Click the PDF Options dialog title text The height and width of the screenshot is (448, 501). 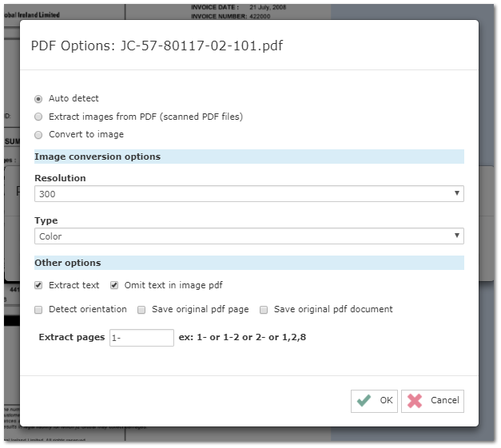(x=157, y=46)
